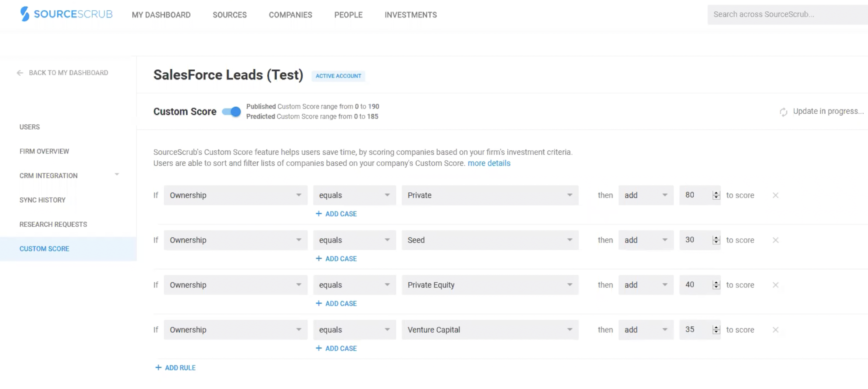Click the score stepper showing 40
Image resolution: width=868 pixels, height=389 pixels.
(x=716, y=285)
